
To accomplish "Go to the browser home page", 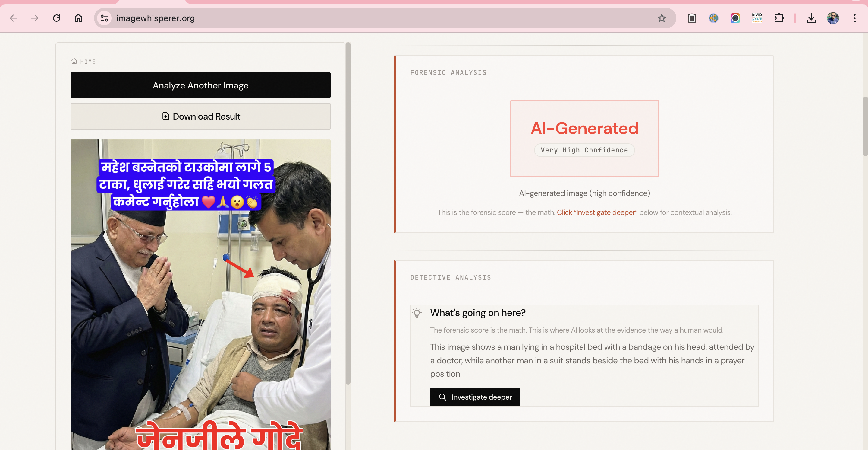I will pos(78,18).
